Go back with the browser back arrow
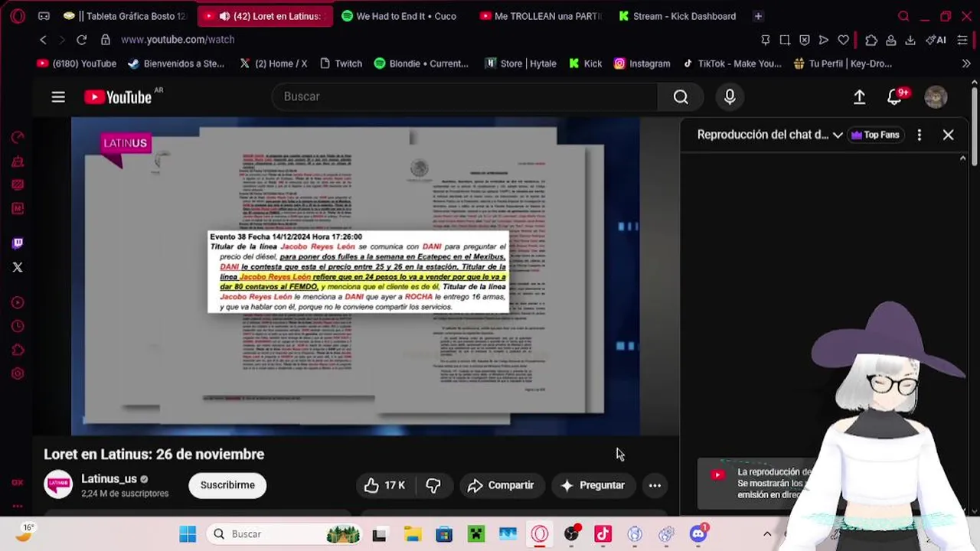The image size is (980, 551). 44,40
